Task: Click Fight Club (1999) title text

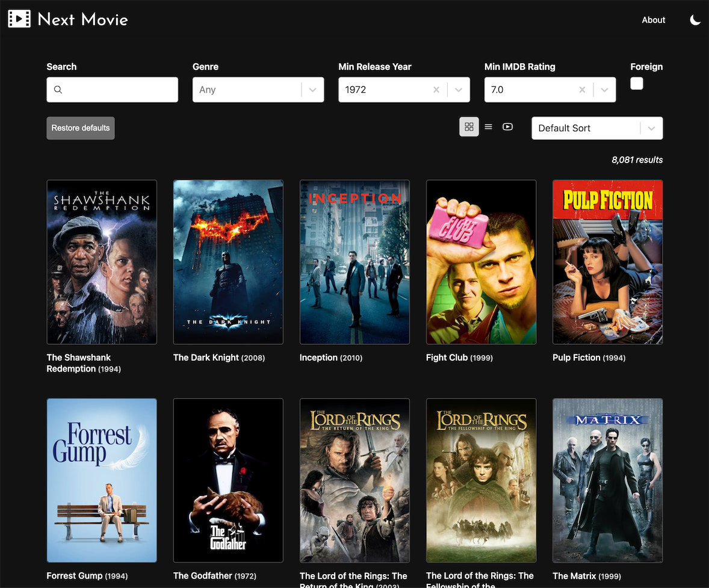Action: click(x=459, y=357)
